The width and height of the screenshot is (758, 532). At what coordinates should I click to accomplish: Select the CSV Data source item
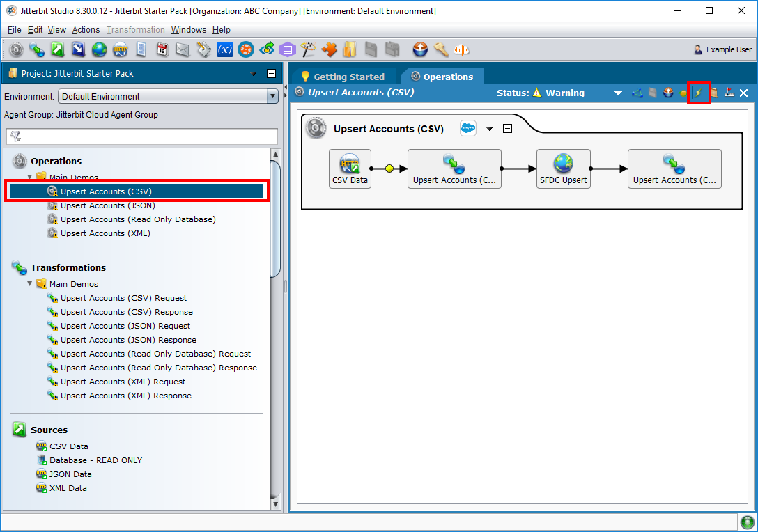point(68,446)
